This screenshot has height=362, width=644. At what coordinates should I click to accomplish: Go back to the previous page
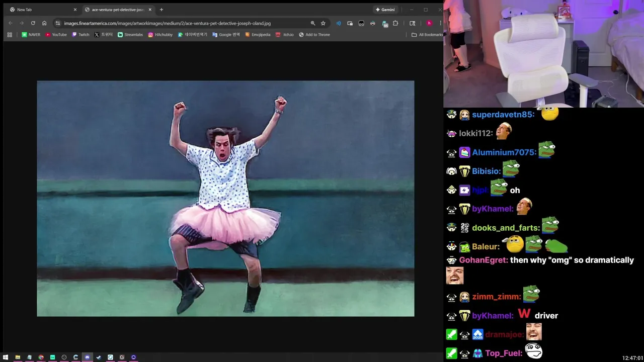11,23
